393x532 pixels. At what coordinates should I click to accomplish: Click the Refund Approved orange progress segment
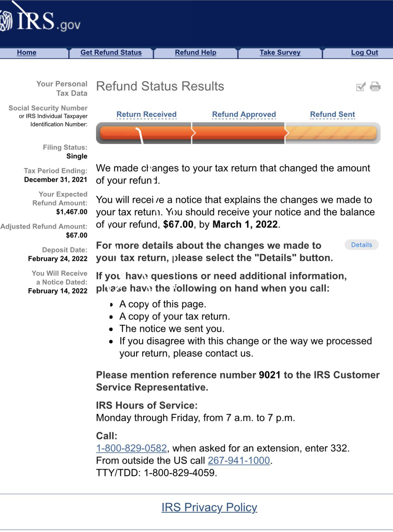click(x=239, y=133)
